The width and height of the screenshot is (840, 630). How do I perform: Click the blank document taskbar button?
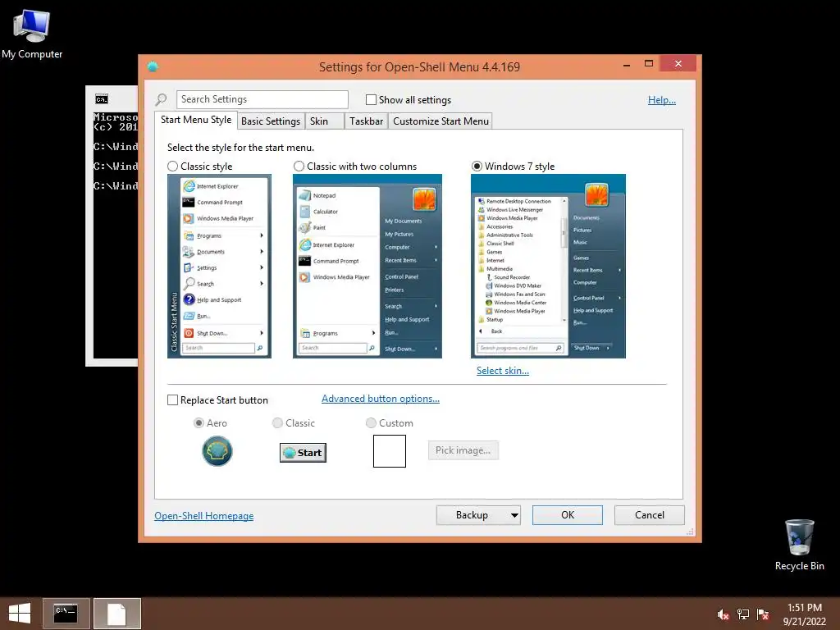tap(117, 614)
